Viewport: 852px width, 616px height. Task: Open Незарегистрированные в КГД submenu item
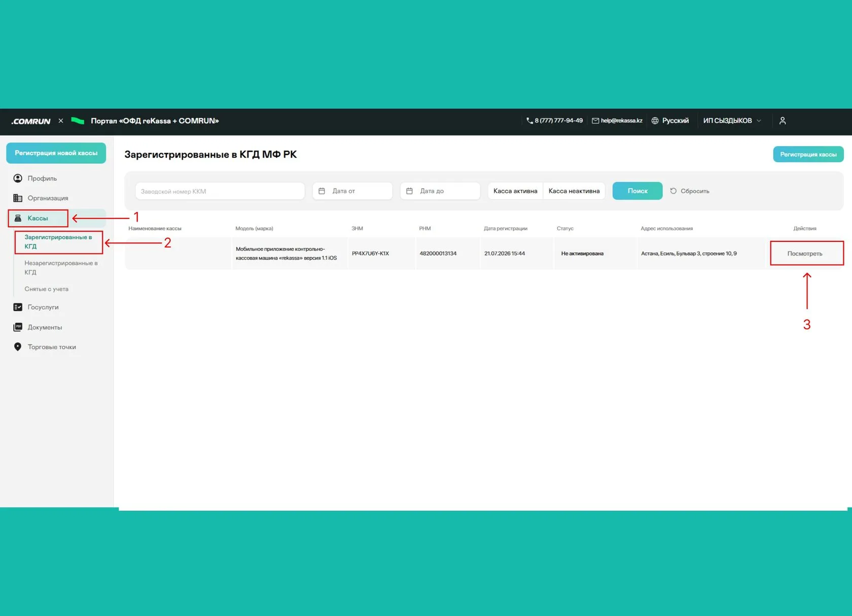(61, 268)
